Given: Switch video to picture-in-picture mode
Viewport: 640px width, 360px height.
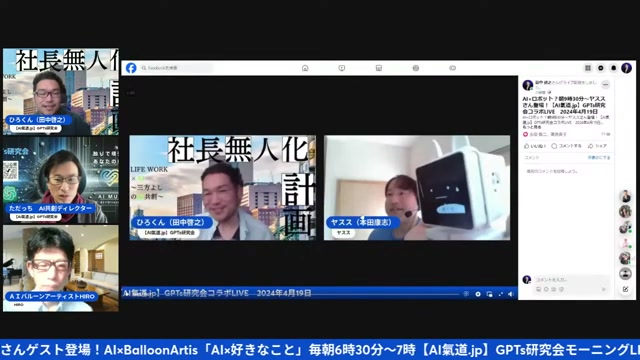Looking at the screenshot, I should (x=489, y=294).
